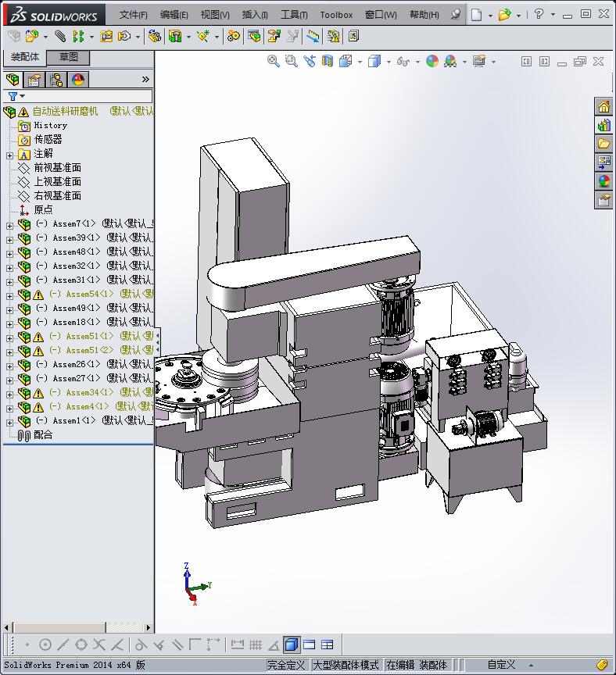The image size is (616, 675).
Task: Click the New document icon in title bar
Action: pyautogui.click(x=476, y=15)
